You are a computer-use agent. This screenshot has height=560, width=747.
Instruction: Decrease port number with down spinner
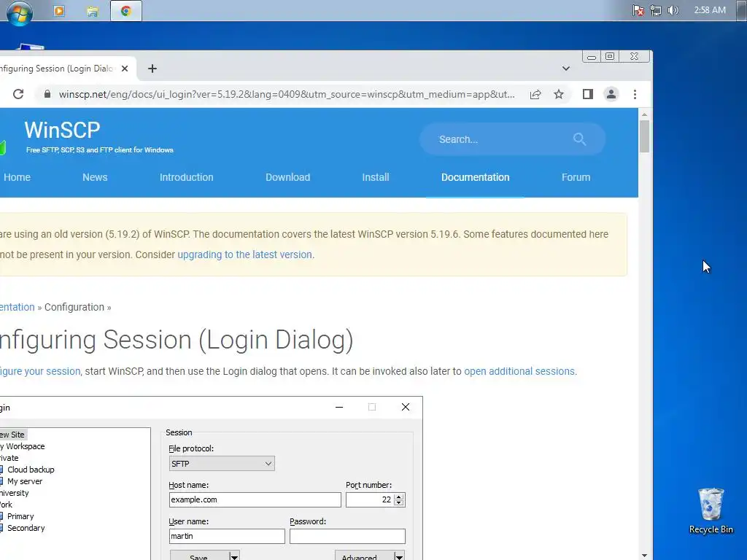tap(399, 503)
